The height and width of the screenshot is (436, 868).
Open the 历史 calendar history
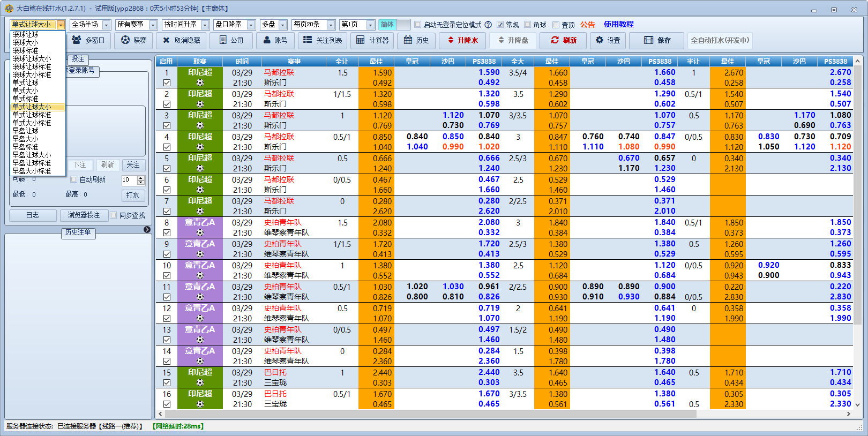416,40
